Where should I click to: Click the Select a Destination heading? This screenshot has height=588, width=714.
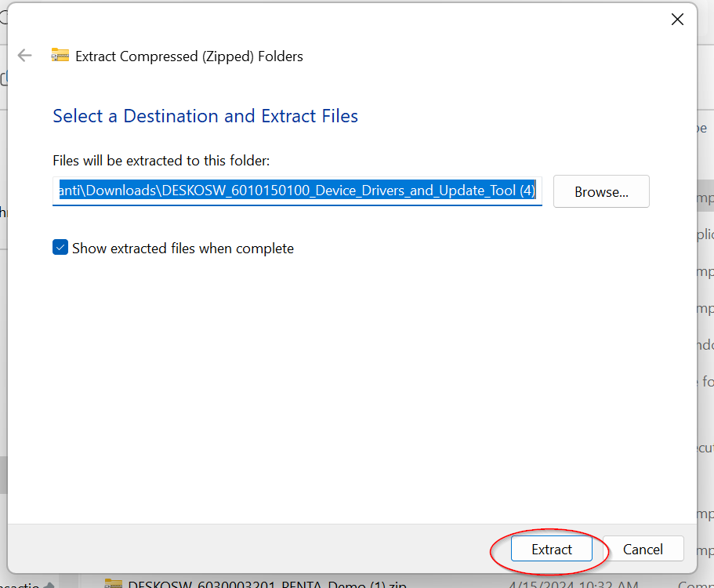[205, 116]
